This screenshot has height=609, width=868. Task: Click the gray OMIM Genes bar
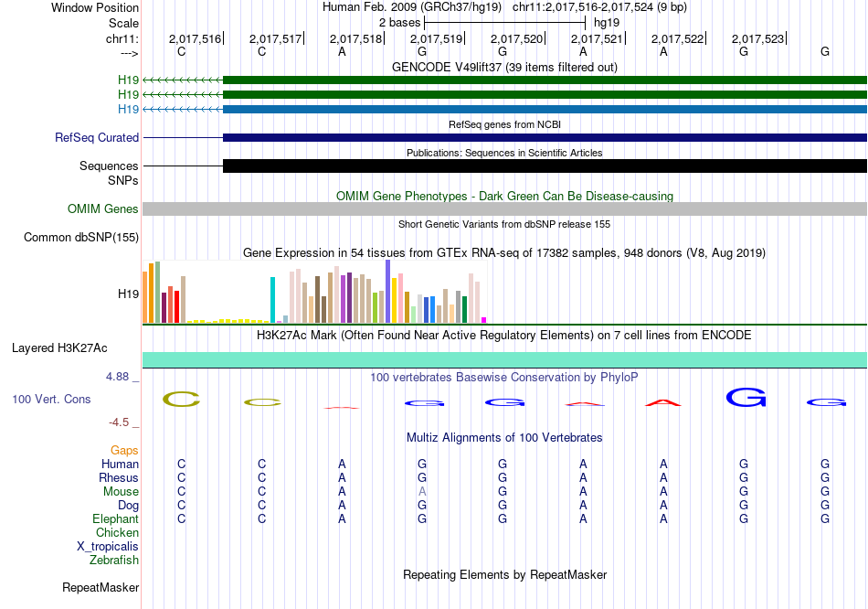(504, 208)
